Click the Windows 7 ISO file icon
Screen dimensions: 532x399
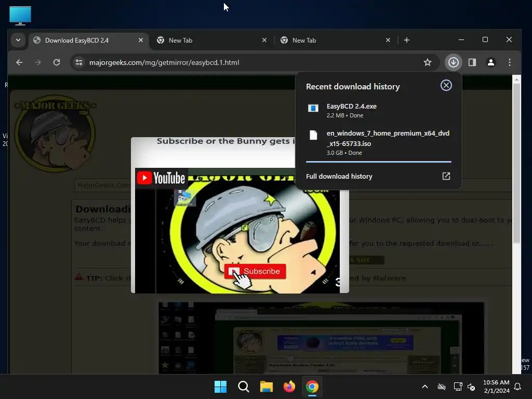pyautogui.click(x=313, y=136)
